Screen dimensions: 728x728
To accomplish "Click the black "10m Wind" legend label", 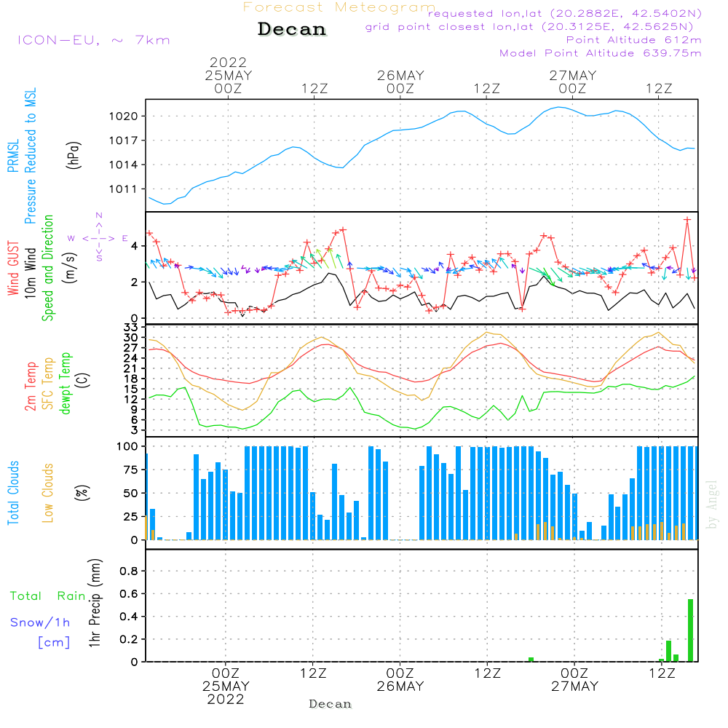I will pos(30,272).
